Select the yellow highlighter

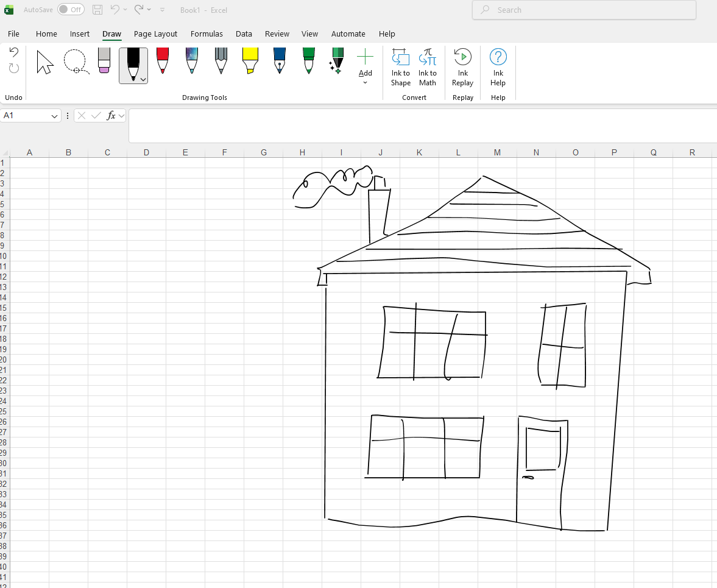(250, 61)
